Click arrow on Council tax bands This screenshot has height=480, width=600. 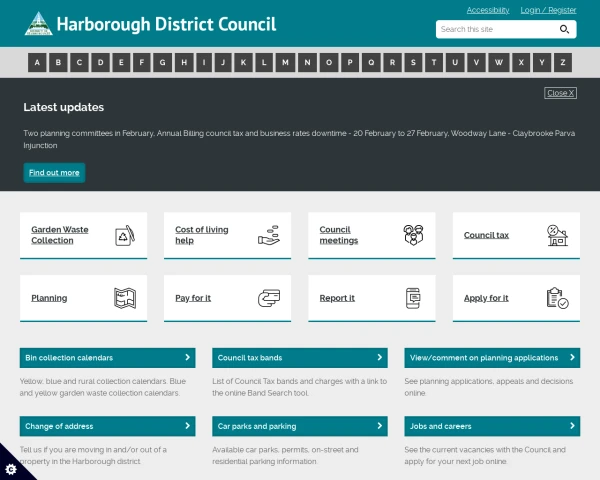click(x=380, y=357)
